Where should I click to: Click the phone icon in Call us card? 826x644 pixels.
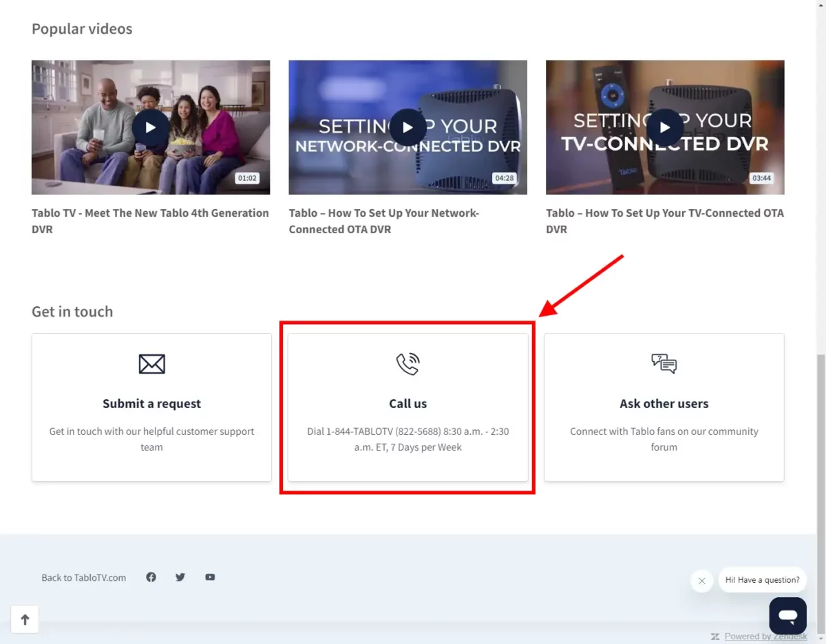tap(408, 363)
